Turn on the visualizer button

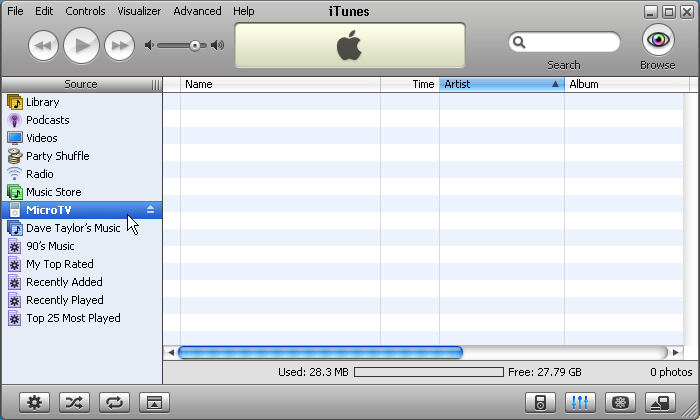620,403
